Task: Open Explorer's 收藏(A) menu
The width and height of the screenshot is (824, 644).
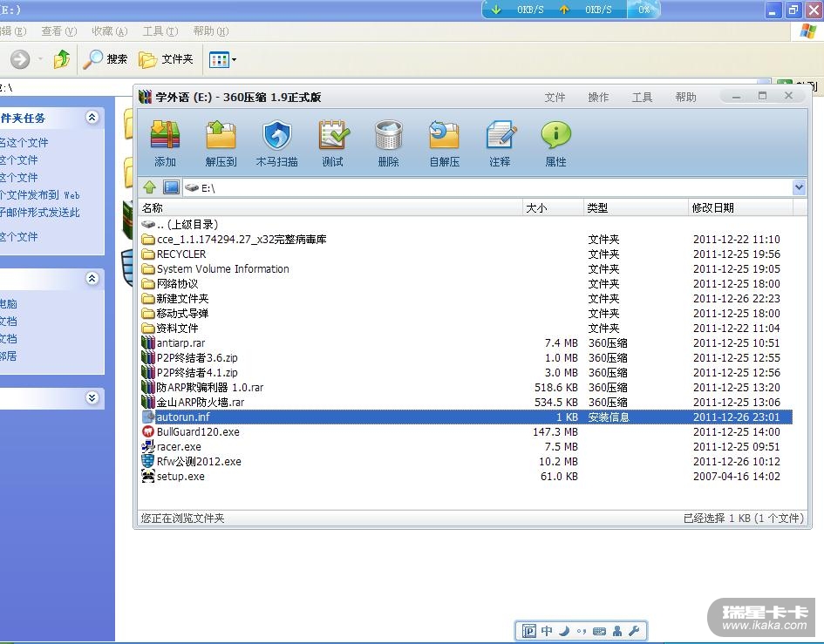Action: (109, 31)
